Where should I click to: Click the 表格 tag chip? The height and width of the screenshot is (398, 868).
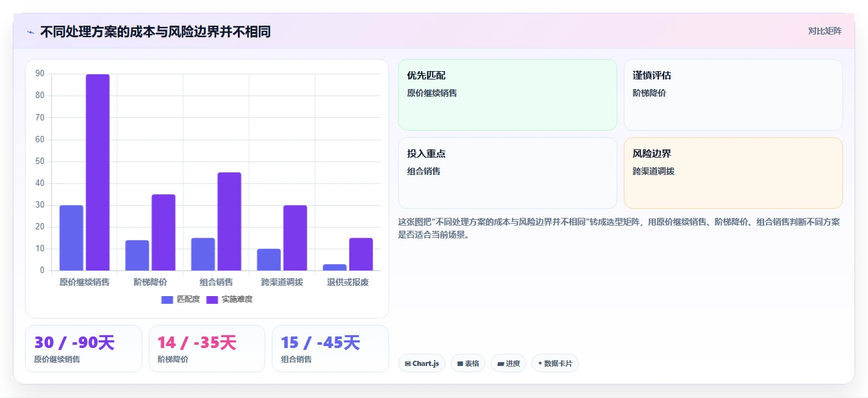[468, 363]
